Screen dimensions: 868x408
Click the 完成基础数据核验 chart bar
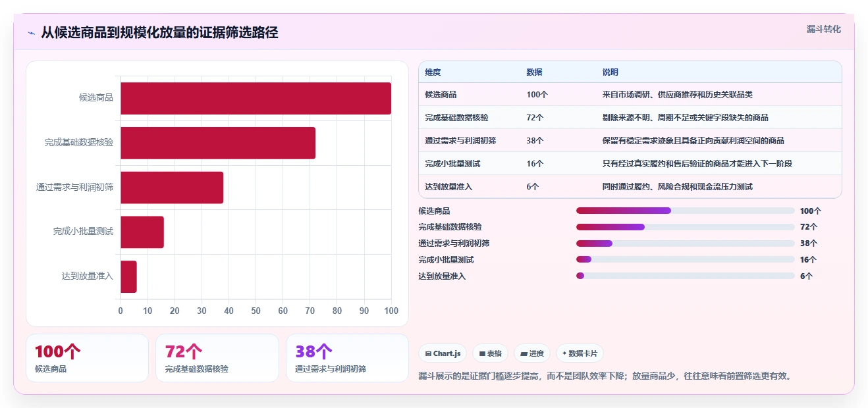coord(218,143)
